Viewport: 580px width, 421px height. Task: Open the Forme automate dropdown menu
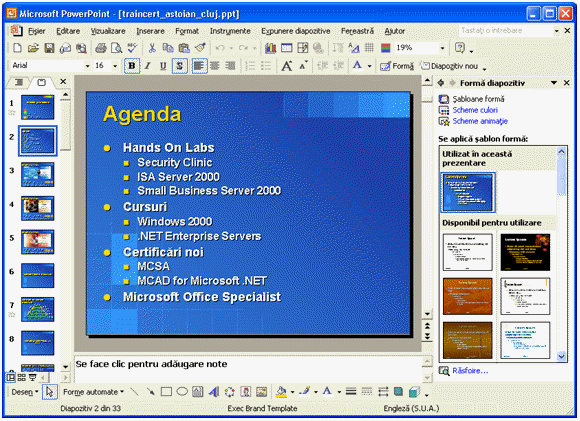click(93, 392)
